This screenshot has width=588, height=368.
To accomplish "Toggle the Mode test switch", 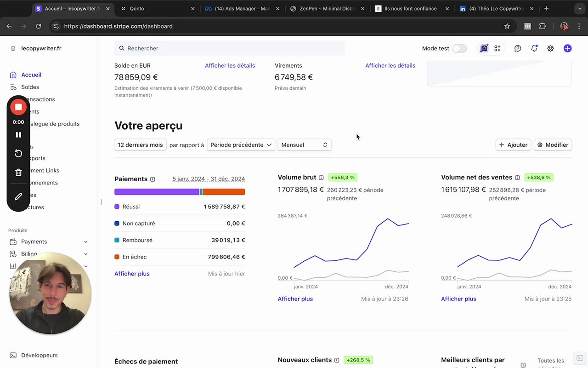I will (x=459, y=48).
